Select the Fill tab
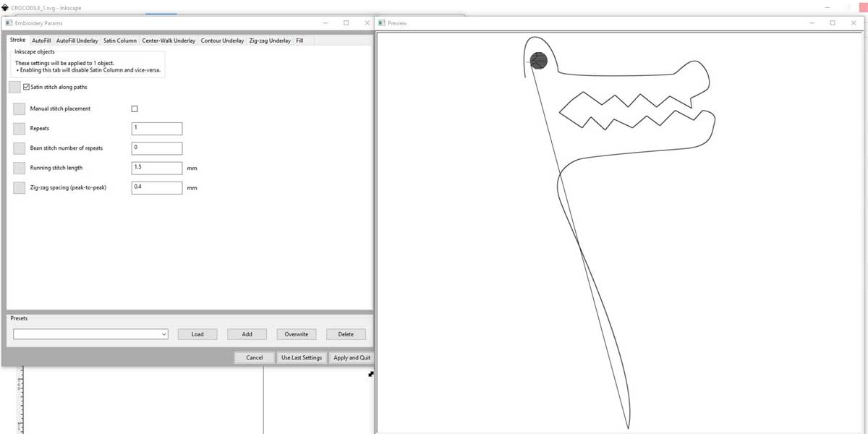868x434 pixels. tap(299, 41)
